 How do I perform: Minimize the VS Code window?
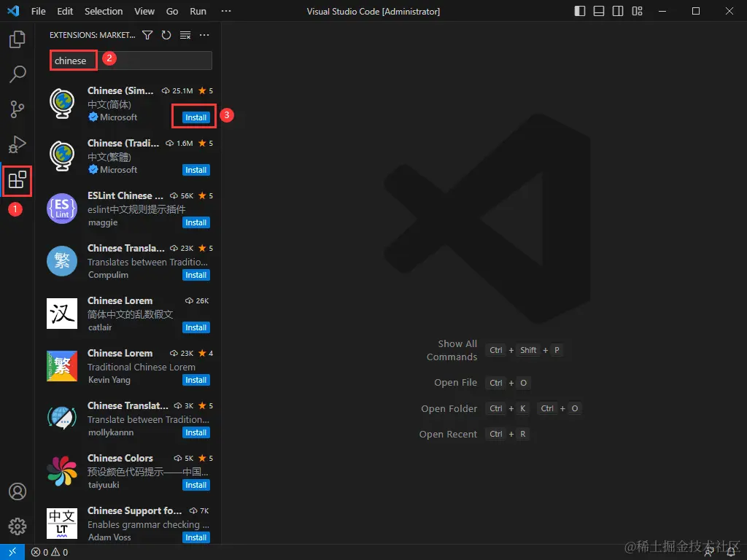[x=662, y=11]
